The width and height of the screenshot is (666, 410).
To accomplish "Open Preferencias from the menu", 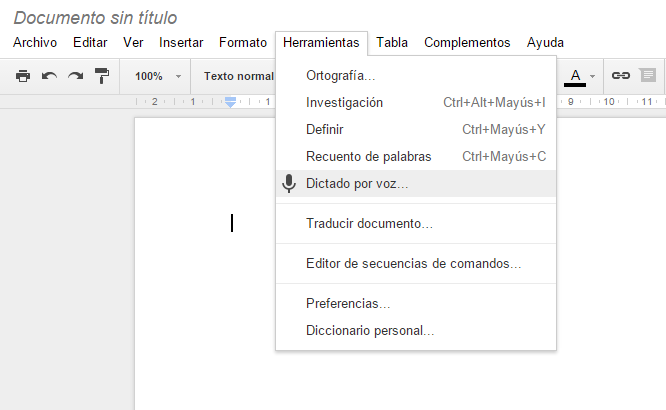I will [348, 304].
